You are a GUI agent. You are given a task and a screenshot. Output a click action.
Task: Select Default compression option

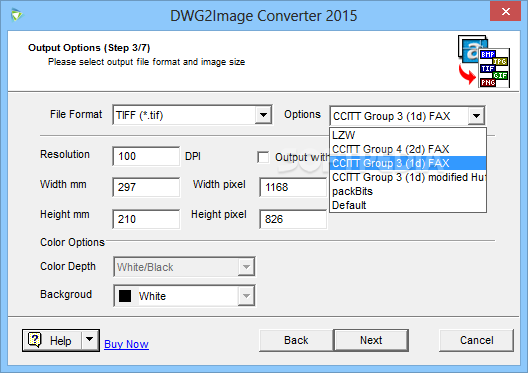pos(408,205)
